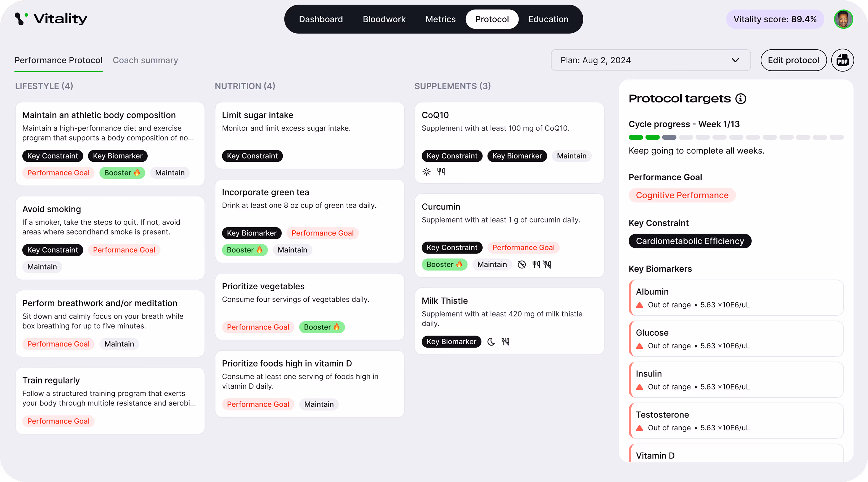
Task: Select the Cognitive Performance goal tag
Action: tap(682, 195)
